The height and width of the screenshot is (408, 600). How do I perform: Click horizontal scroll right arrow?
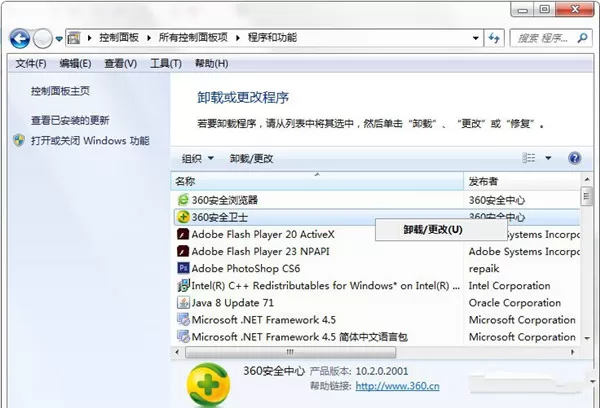tap(573, 352)
